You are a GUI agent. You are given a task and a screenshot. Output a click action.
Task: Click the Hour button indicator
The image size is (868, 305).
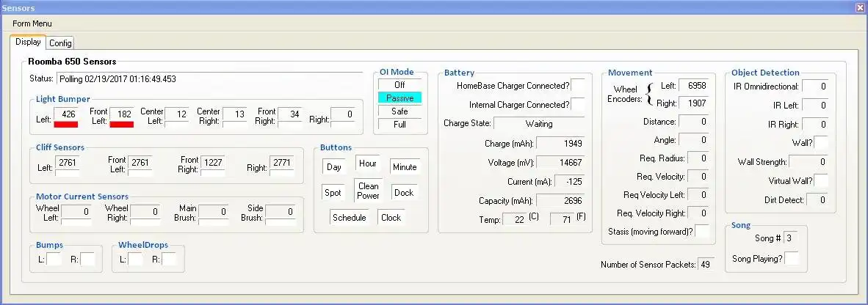coord(368,163)
